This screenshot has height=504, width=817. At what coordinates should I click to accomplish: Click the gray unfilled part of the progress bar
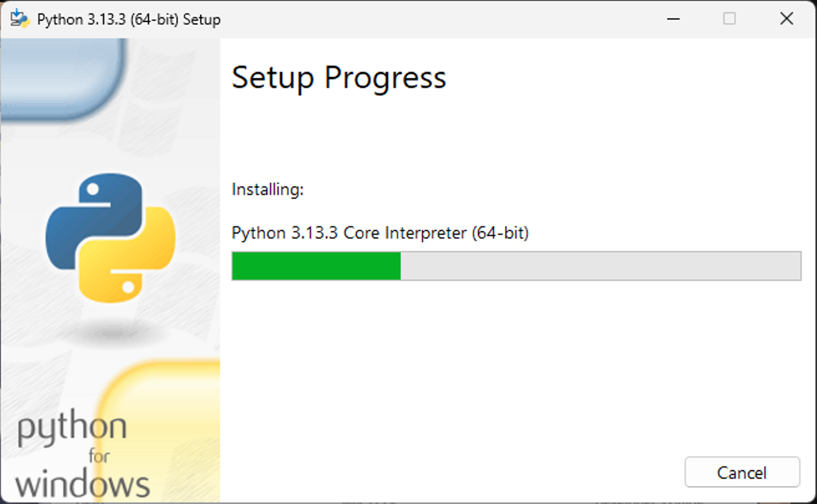[600, 266]
